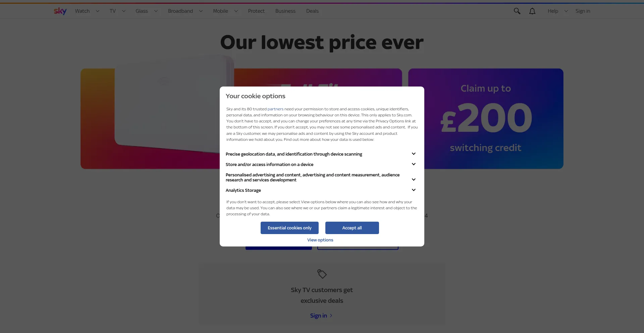The image size is (644, 333).
Task: Expand Personalised advertising and content section
Action: 414,180
